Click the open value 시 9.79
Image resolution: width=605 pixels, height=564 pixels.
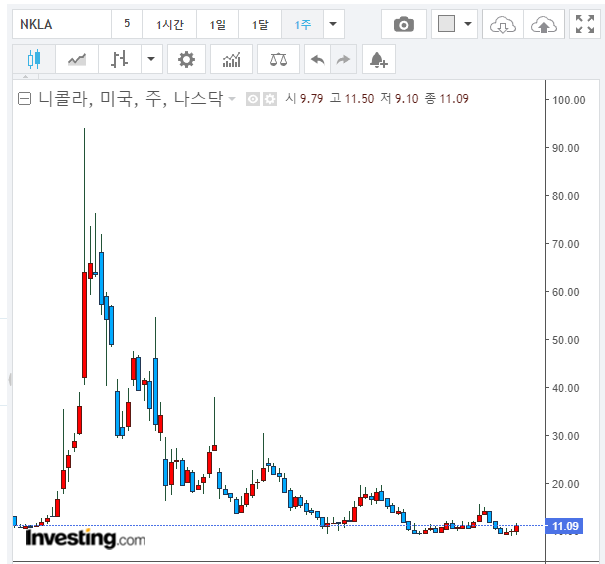[304, 99]
